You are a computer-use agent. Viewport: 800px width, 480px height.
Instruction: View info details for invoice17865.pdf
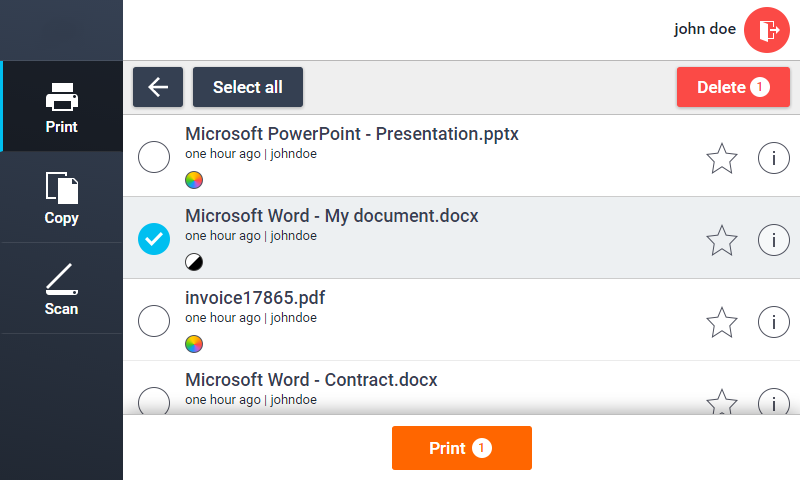pyautogui.click(x=773, y=322)
